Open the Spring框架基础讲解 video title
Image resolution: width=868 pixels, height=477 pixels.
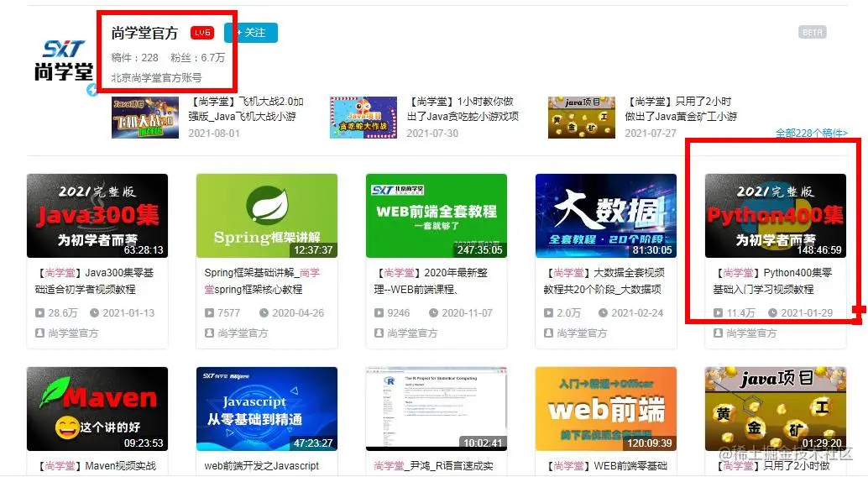click(x=262, y=280)
